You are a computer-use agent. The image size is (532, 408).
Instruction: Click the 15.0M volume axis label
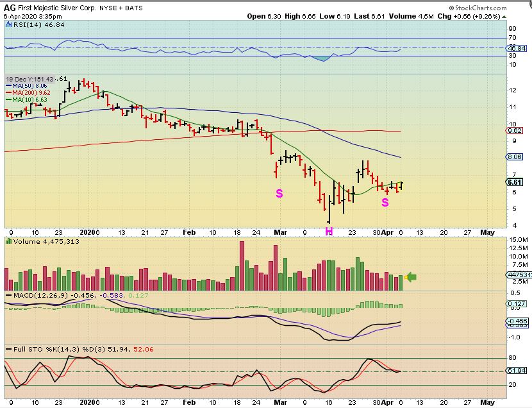click(x=519, y=240)
